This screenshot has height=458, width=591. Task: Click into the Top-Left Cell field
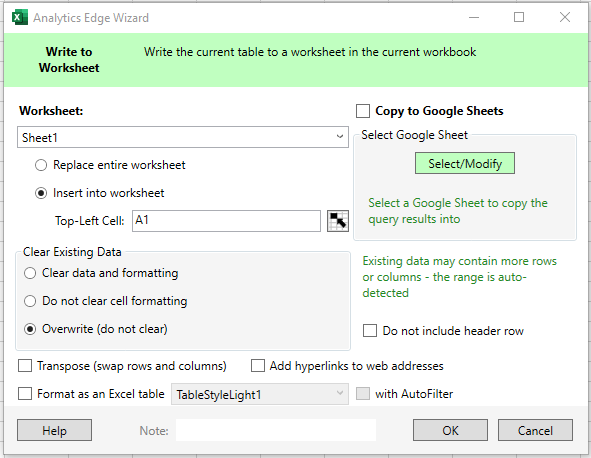pos(227,221)
